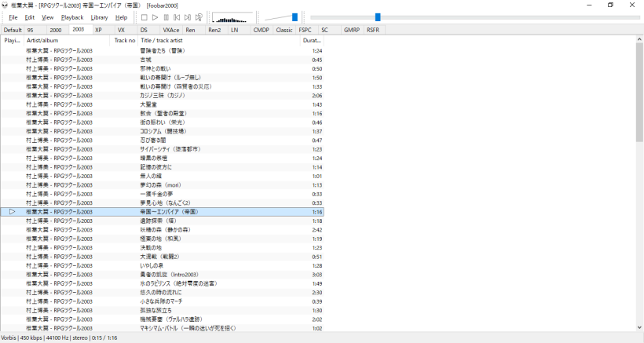Click the spectrum visualization in the toolbar
The width and height of the screenshot is (644, 343).
click(x=232, y=17)
